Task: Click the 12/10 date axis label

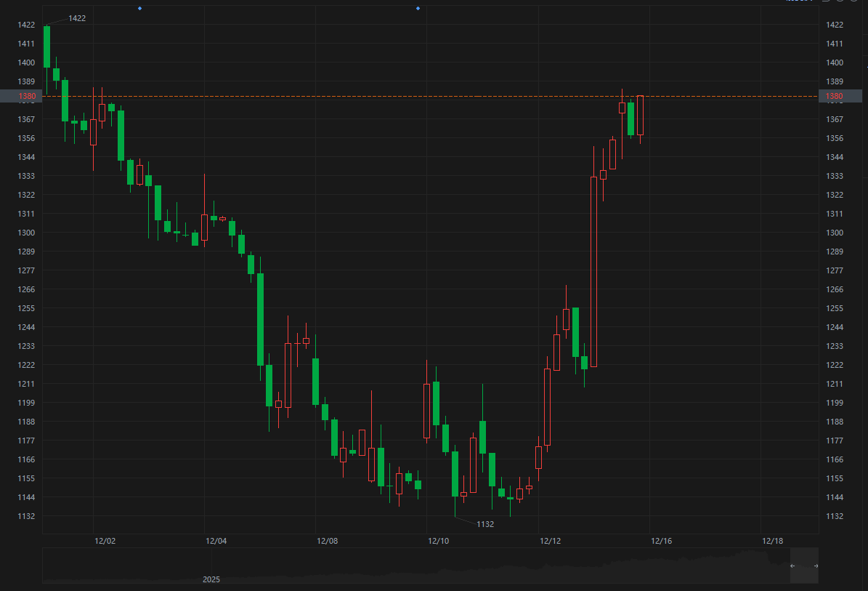Action: click(439, 541)
